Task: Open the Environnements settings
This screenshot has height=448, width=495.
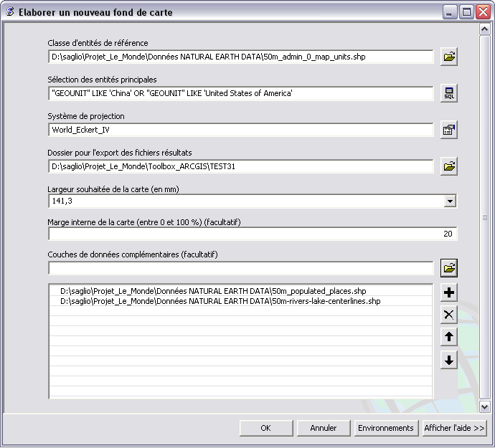Action: 386,428
